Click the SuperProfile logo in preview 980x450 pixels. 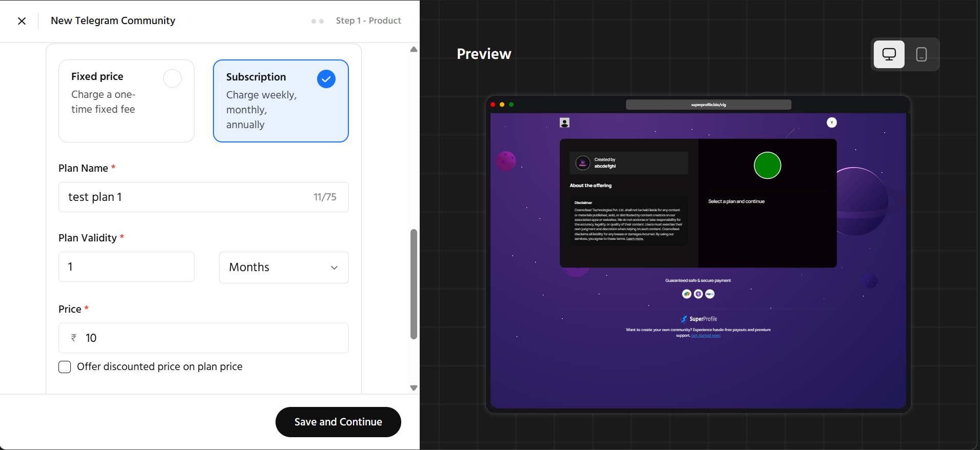point(699,319)
